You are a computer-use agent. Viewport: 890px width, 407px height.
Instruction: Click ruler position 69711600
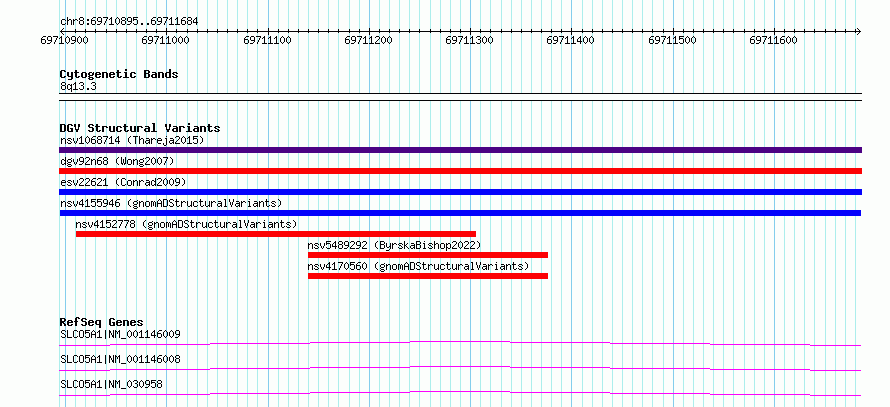click(774, 40)
